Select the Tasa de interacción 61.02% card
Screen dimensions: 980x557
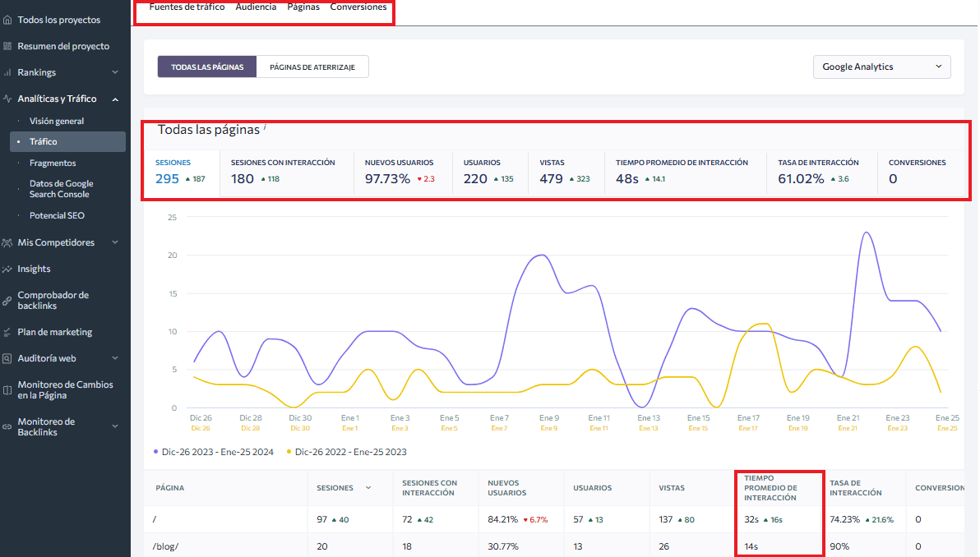[822, 173]
